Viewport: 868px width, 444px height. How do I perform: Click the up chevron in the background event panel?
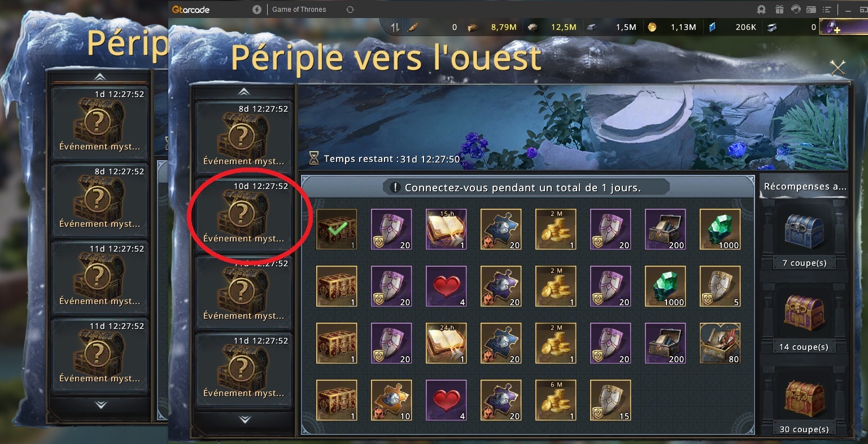pyautogui.click(x=100, y=77)
